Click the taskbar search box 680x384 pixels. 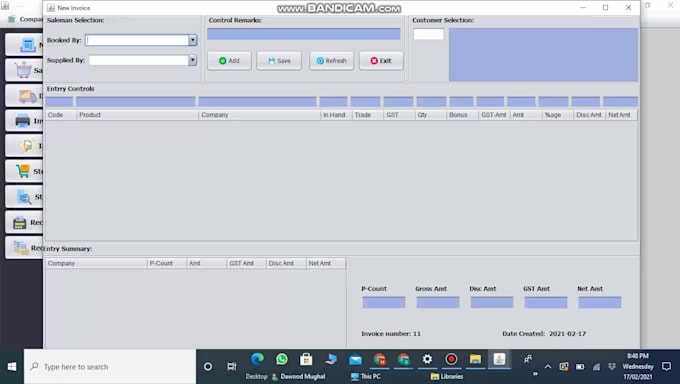(110, 367)
